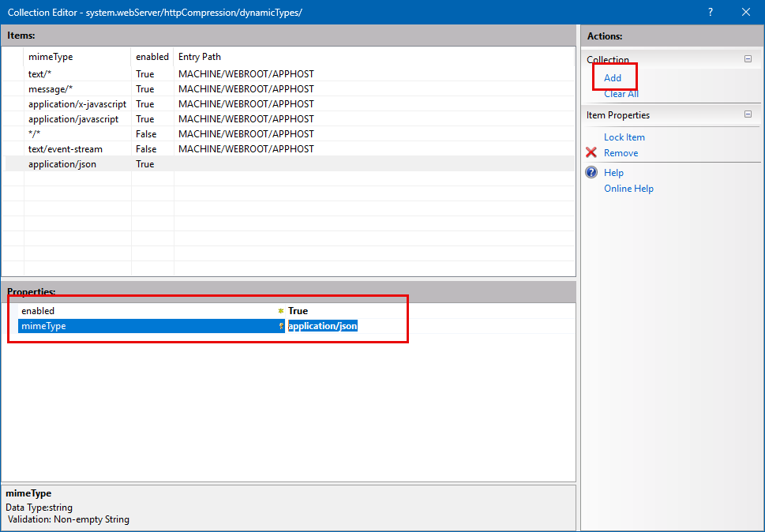Add a new collection item

613,78
